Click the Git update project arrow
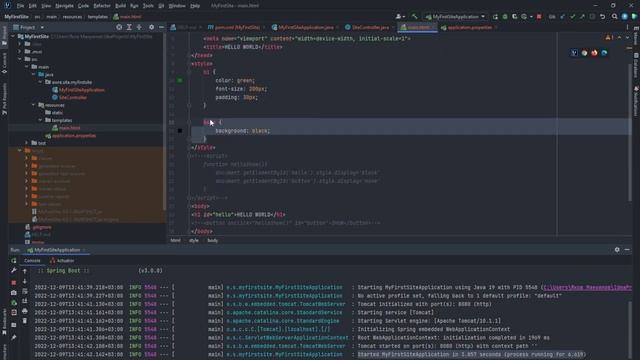 coord(562,17)
